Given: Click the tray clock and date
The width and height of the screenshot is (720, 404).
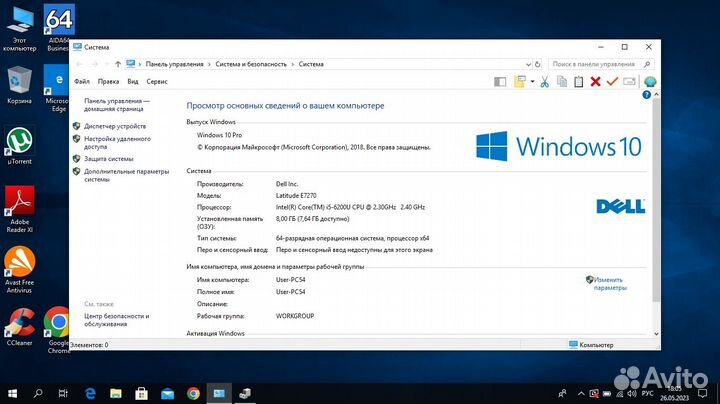Looking at the screenshot, I should tap(675, 393).
